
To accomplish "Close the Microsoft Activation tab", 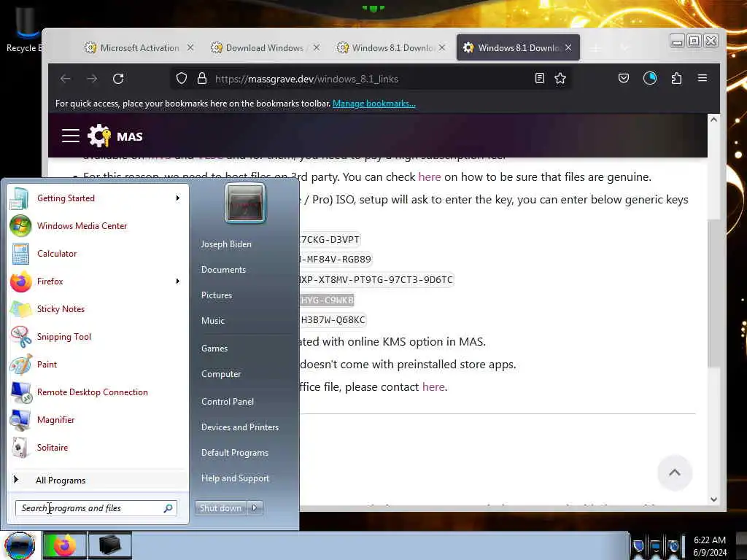I will (190, 47).
